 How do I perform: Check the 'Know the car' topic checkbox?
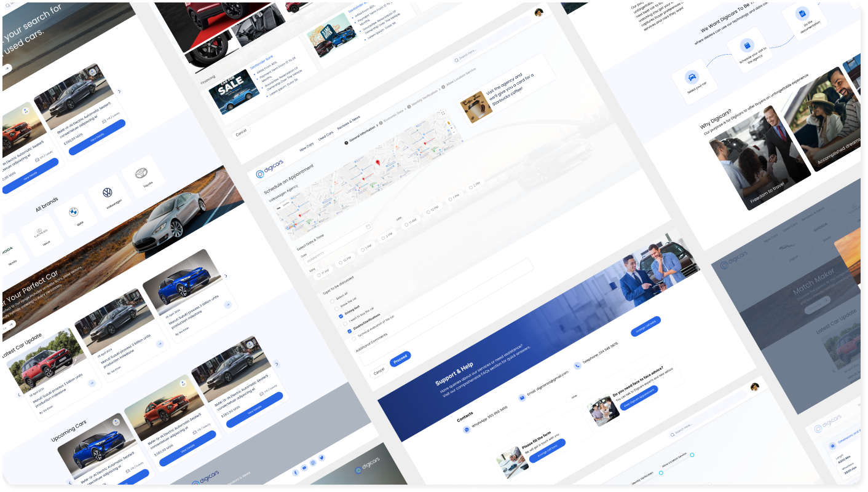[x=337, y=309]
